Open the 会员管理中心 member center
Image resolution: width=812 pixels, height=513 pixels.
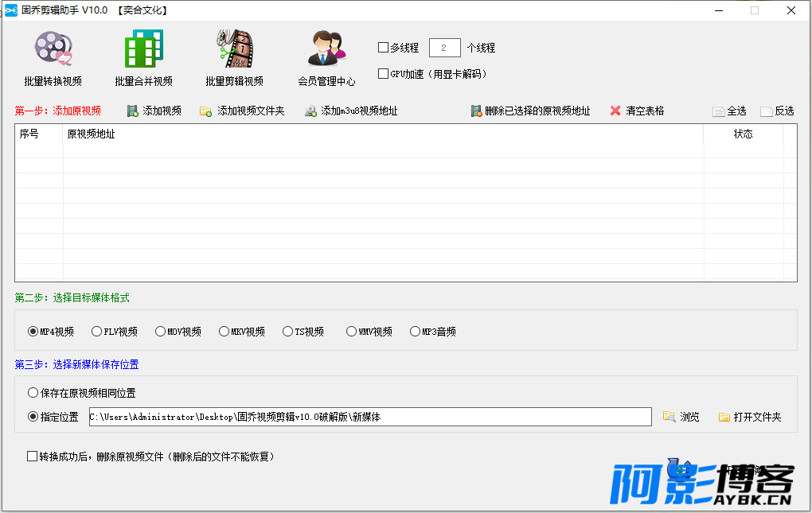coord(326,58)
